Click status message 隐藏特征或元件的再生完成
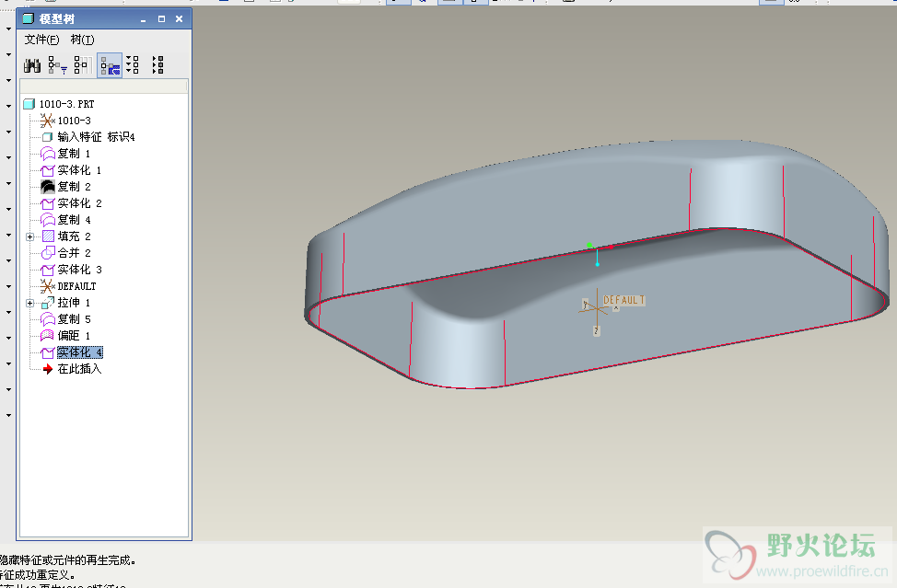 pyautogui.click(x=67, y=560)
